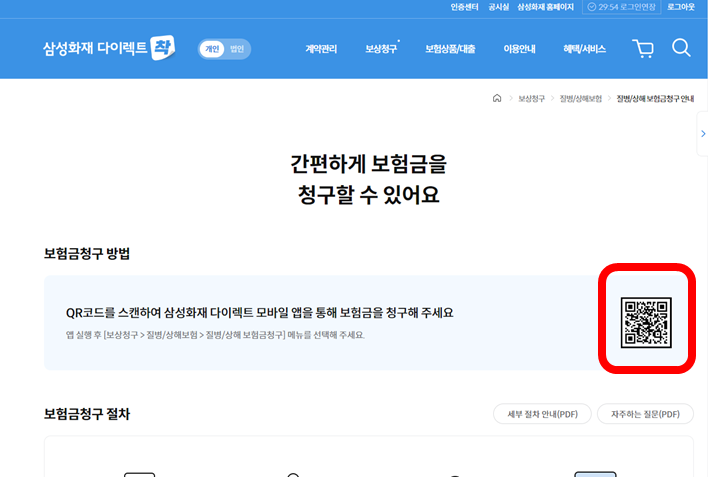Open the shopping cart icon
This screenshot has width=708, height=477.
(643, 48)
